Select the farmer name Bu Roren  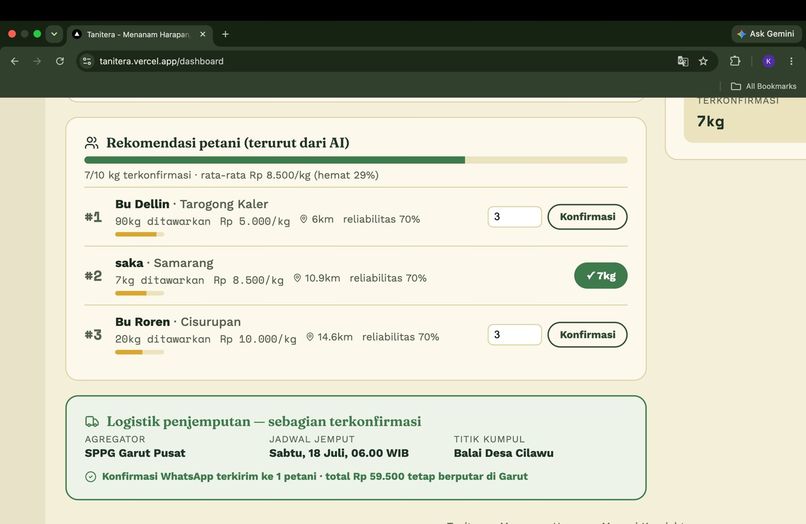142,322
